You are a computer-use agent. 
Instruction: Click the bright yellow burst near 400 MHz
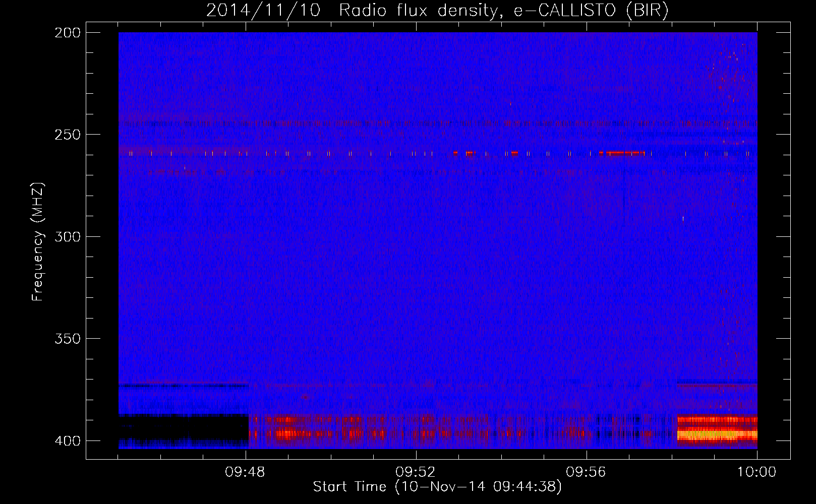click(x=717, y=433)
